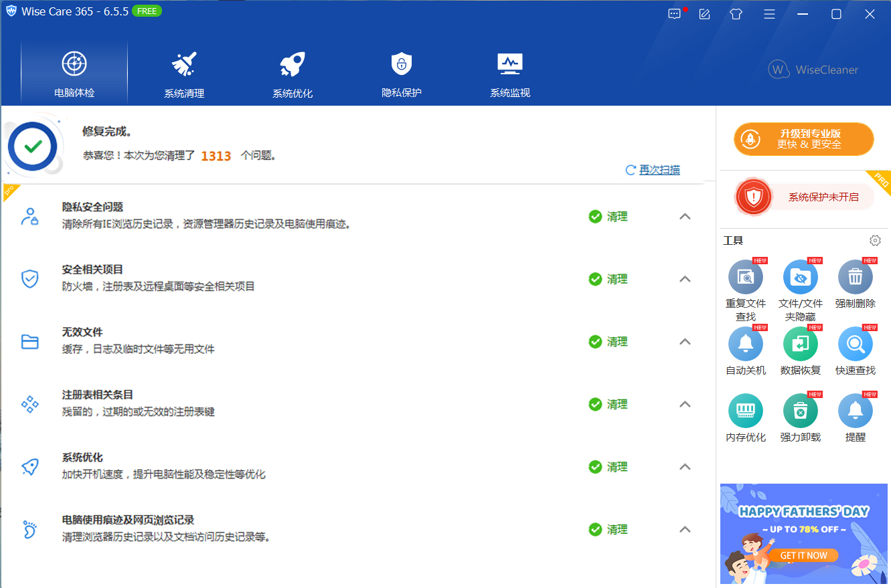Click Happy Fathers' Day GET IT NOW banner
The width and height of the screenshot is (891, 588).
coord(804,534)
